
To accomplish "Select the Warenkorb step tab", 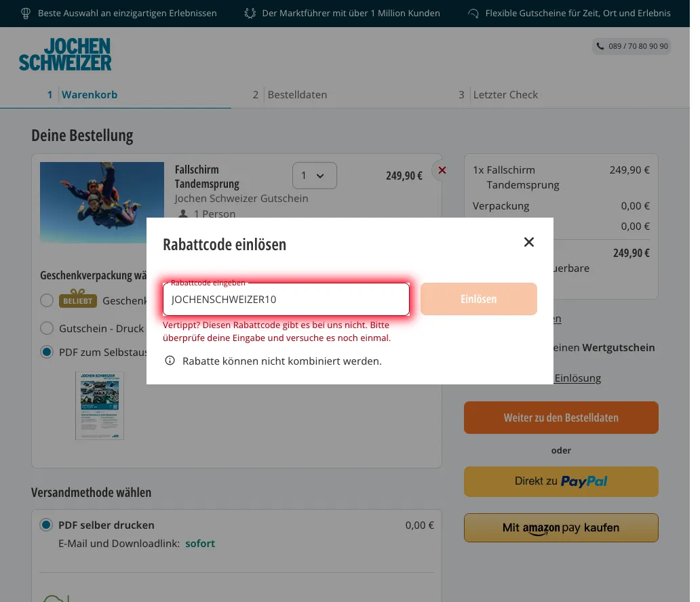I will [83, 95].
